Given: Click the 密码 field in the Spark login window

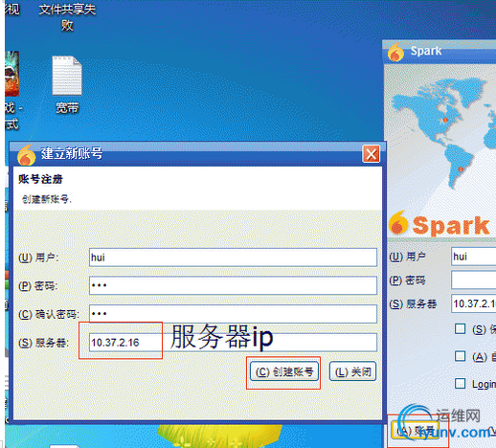Looking at the screenshot, I should tap(474, 280).
